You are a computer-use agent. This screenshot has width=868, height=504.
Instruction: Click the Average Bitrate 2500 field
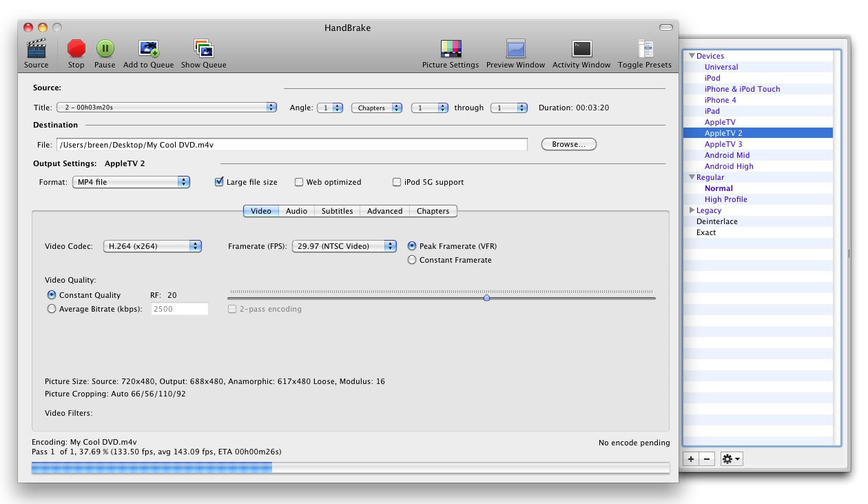(179, 309)
